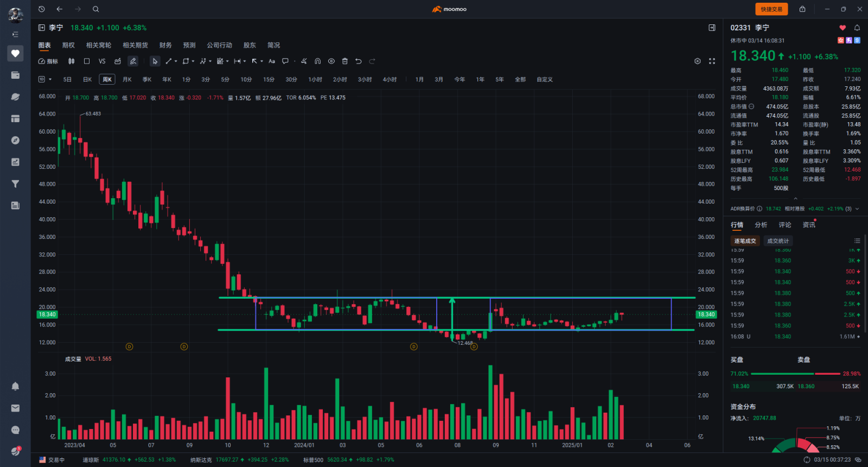Viewport: 868px width, 467px height.
Task: Open rectangle shape tool dropdown arrow
Action: point(193,61)
